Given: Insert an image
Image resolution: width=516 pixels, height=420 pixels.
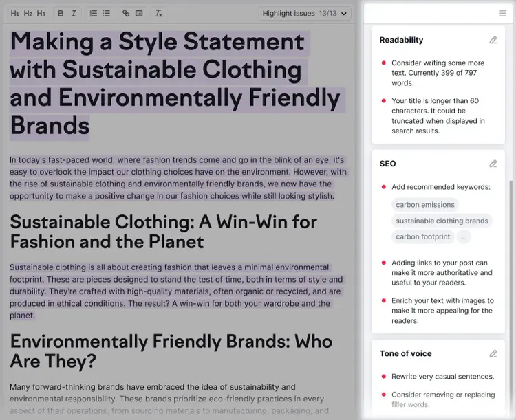Looking at the screenshot, I should 139,14.
